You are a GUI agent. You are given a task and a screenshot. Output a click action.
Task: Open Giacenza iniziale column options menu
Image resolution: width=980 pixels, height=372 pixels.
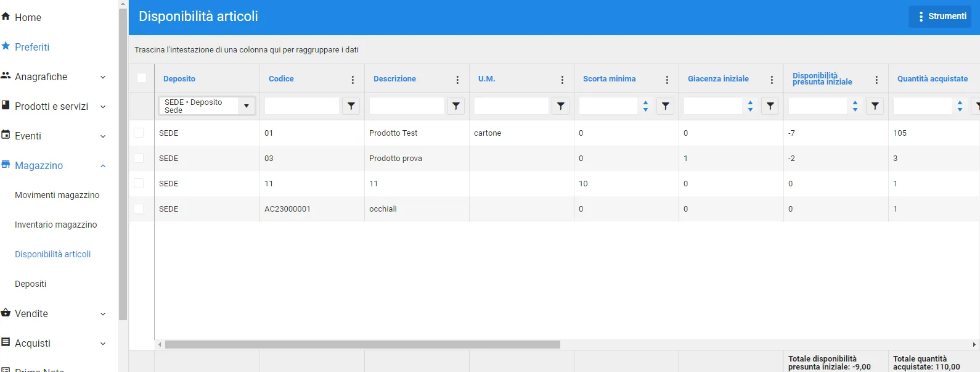(772, 80)
